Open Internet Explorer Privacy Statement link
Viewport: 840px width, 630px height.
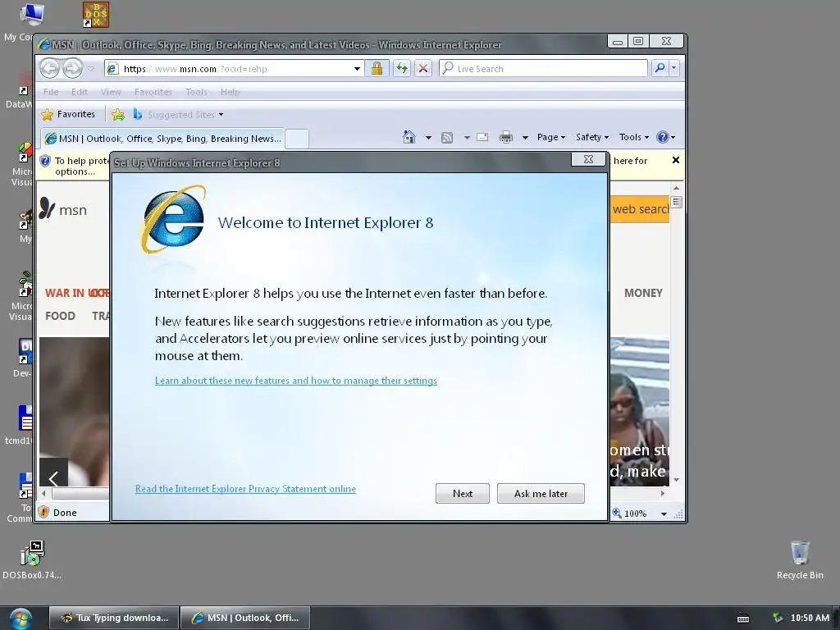click(x=245, y=489)
